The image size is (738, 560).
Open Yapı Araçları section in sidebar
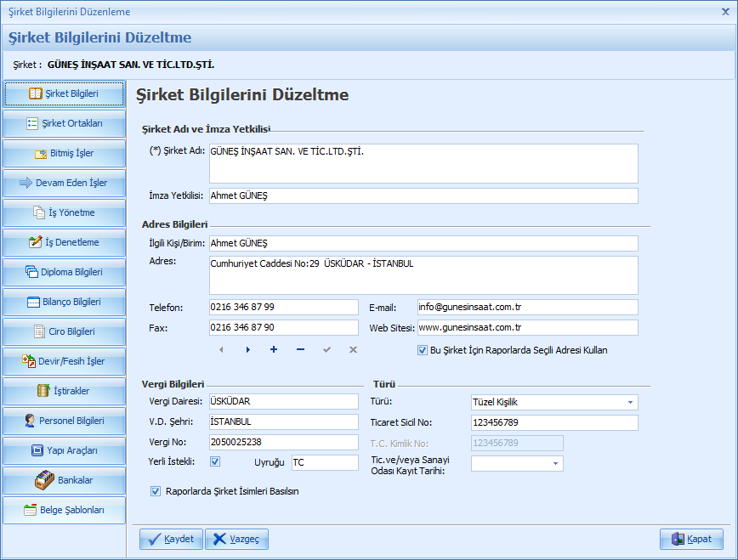click(x=65, y=450)
